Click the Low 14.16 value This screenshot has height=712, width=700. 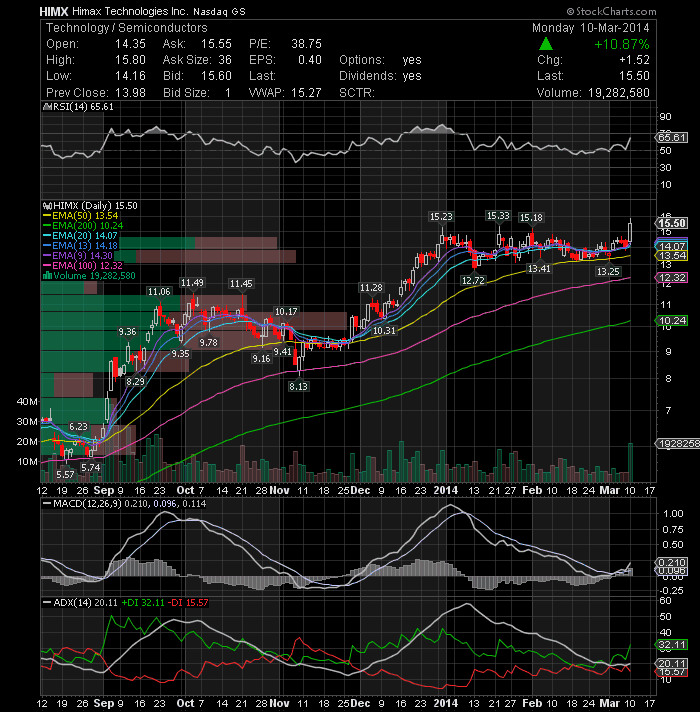pos(130,76)
